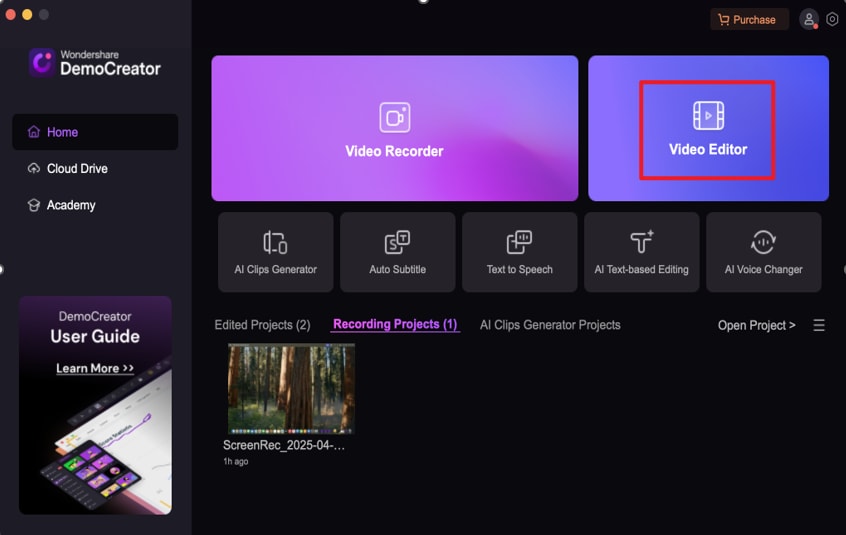Go to Home in sidebar
Screen dimensions: 846x535
coord(95,132)
